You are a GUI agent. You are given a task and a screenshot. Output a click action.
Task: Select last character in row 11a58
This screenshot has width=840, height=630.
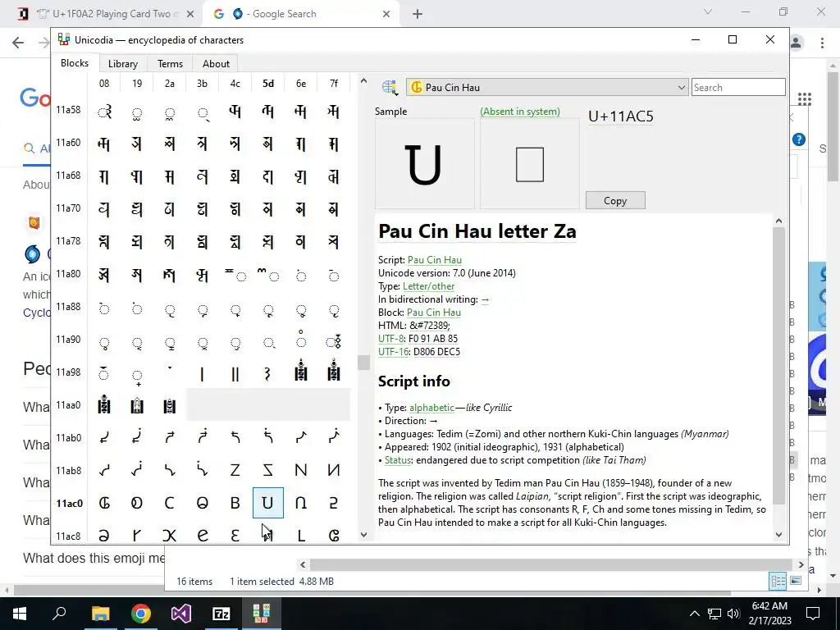pos(334,112)
